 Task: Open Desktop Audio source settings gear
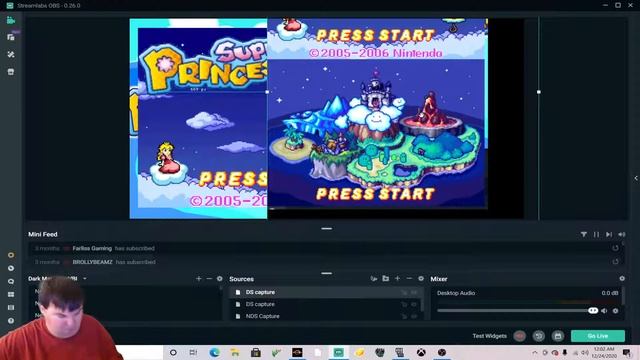[616, 311]
